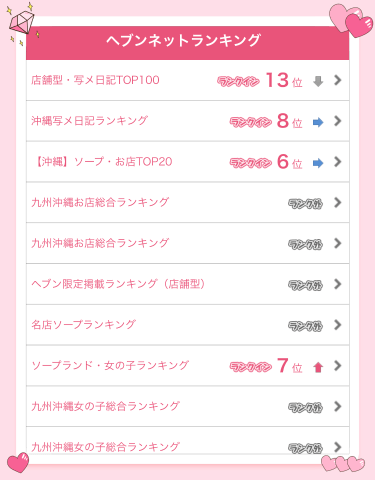The width and height of the screenshot is (375, 480).
Task: Open chevron for ヘブン限定掲載ランキング row
Action: click(x=338, y=284)
